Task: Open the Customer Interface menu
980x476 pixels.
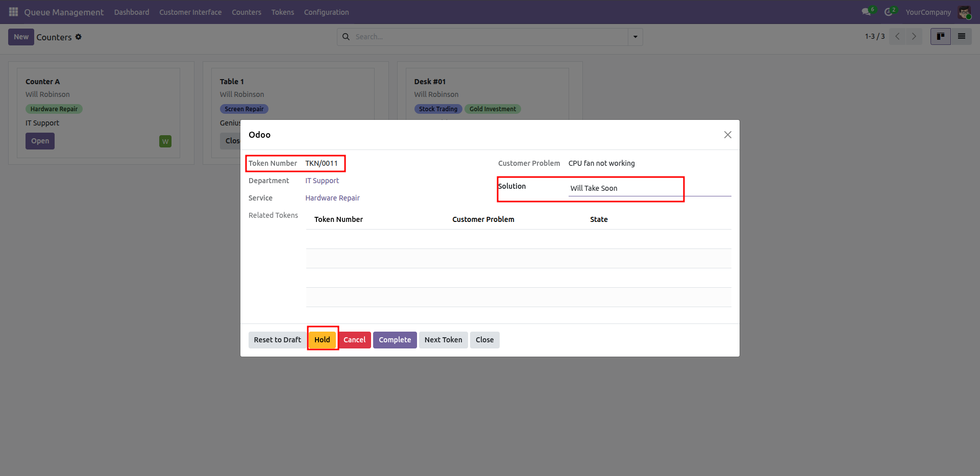Action: click(190, 12)
